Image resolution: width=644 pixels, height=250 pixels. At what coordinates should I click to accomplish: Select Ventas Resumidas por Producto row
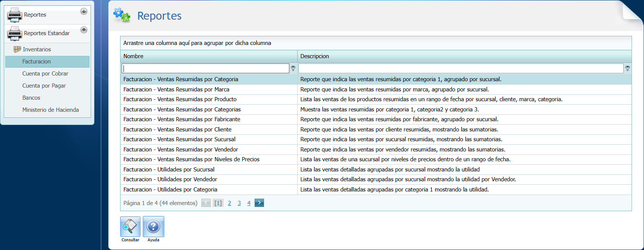click(x=376, y=99)
